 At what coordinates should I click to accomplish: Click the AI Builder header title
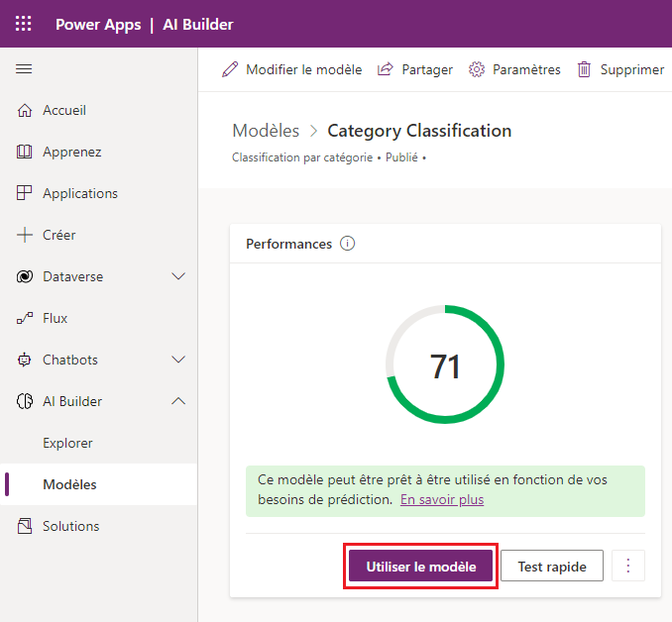pos(198,25)
